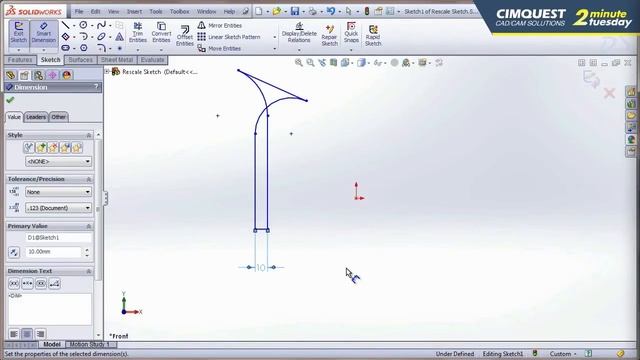The image size is (640, 360).
Task: Switch to the Features tab
Action: pyautogui.click(x=20, y=60)
